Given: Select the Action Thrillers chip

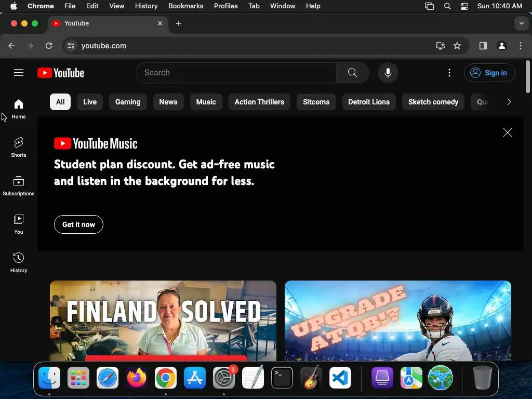Looking at the screenshot, I should coord(259,102).
